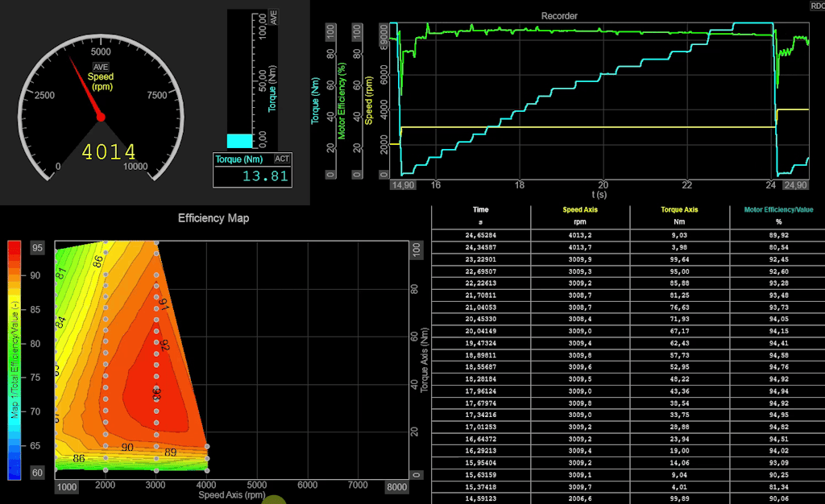Click the Speed Axis column header
The height and width of the screenshot is (504, 825).
(x=580, y=209)
